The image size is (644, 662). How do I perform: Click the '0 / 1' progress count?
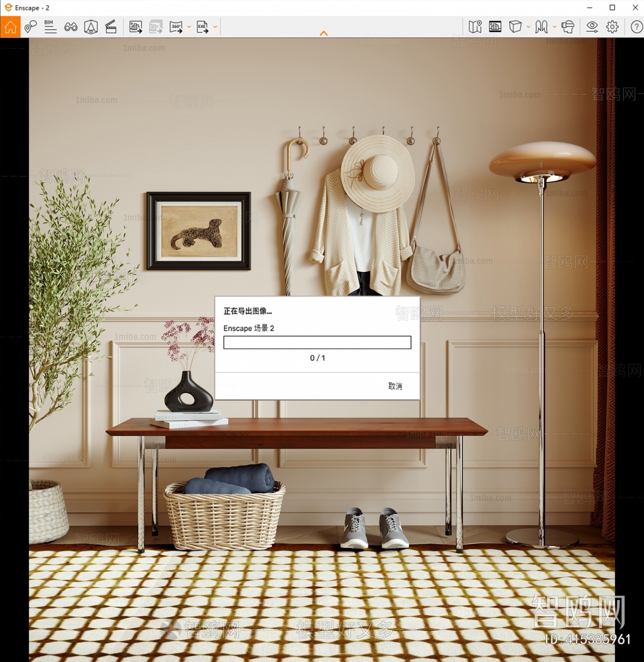(x=318, y=358)
